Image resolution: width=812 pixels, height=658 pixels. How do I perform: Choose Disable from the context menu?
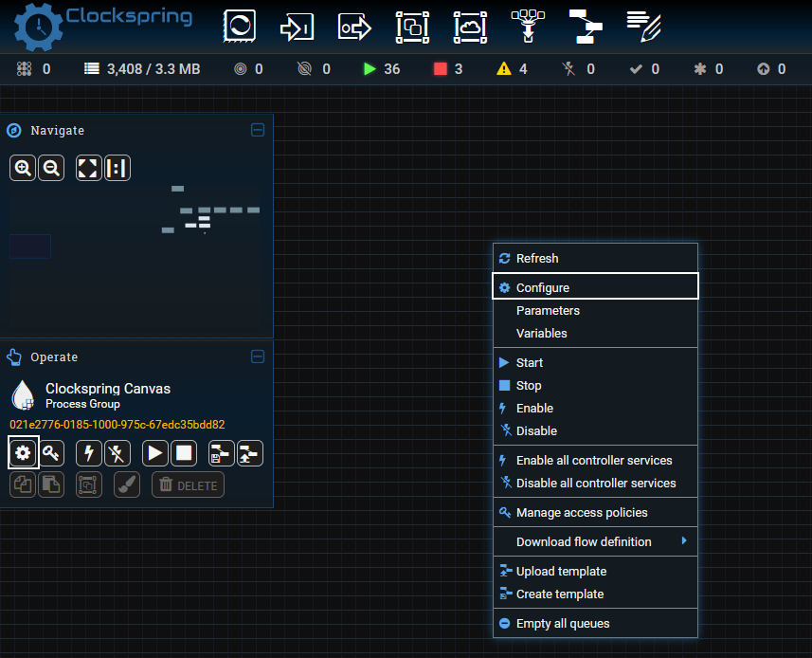click(595, 431)
